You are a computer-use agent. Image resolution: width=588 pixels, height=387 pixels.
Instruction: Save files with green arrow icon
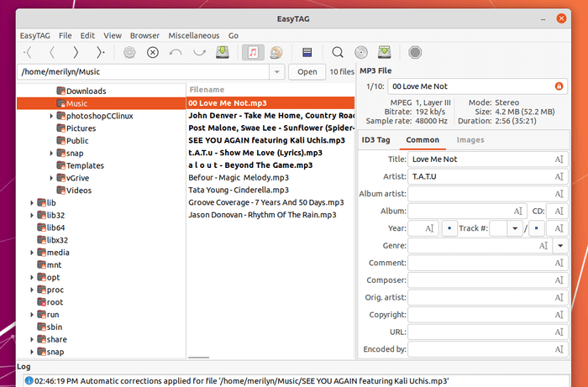coord(223,52)
